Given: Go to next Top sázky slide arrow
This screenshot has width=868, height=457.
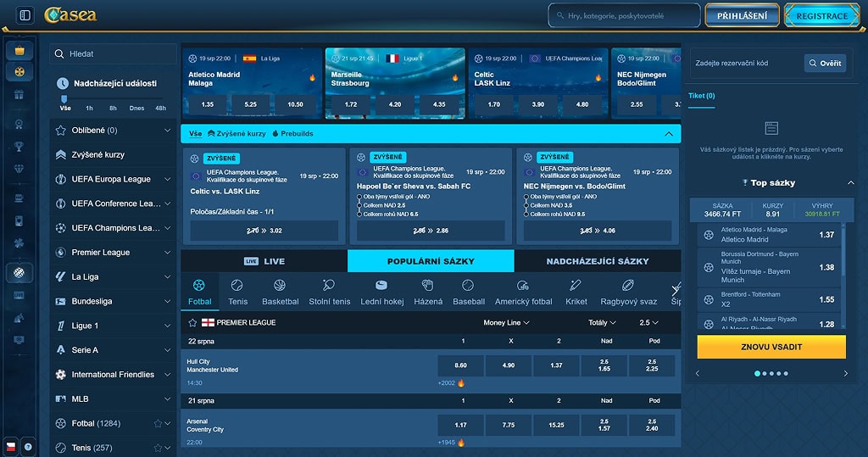Looking at the screenshot, I should (845, 373).
